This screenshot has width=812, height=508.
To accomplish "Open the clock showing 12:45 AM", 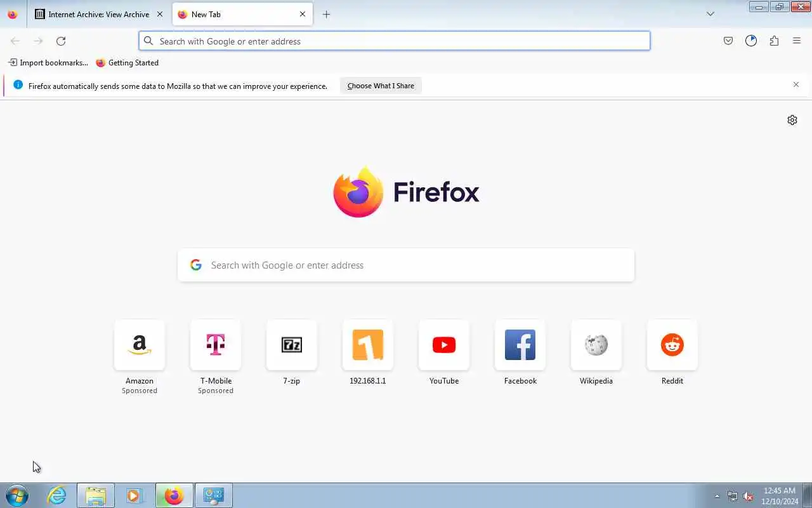I will pos(780,495).
